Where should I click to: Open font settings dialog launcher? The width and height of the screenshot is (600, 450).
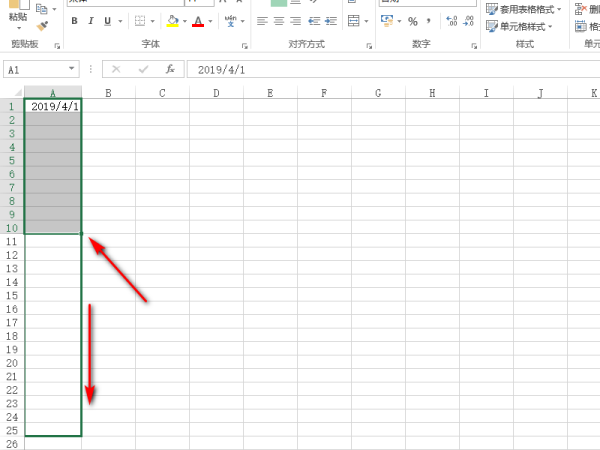click(245, 46)
